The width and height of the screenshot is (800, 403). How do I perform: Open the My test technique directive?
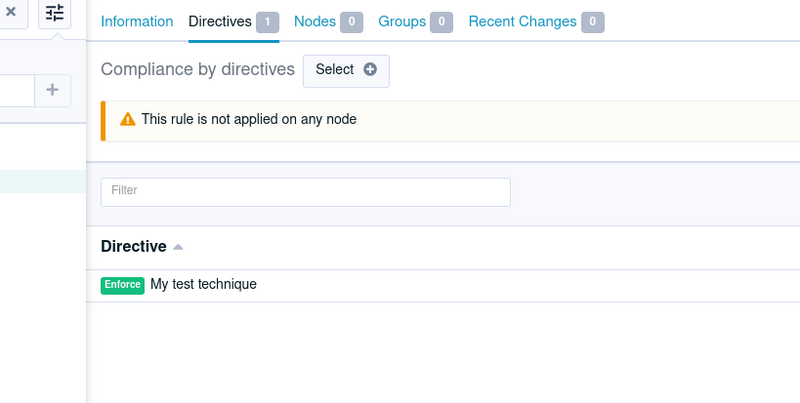(x=204, y=284)
